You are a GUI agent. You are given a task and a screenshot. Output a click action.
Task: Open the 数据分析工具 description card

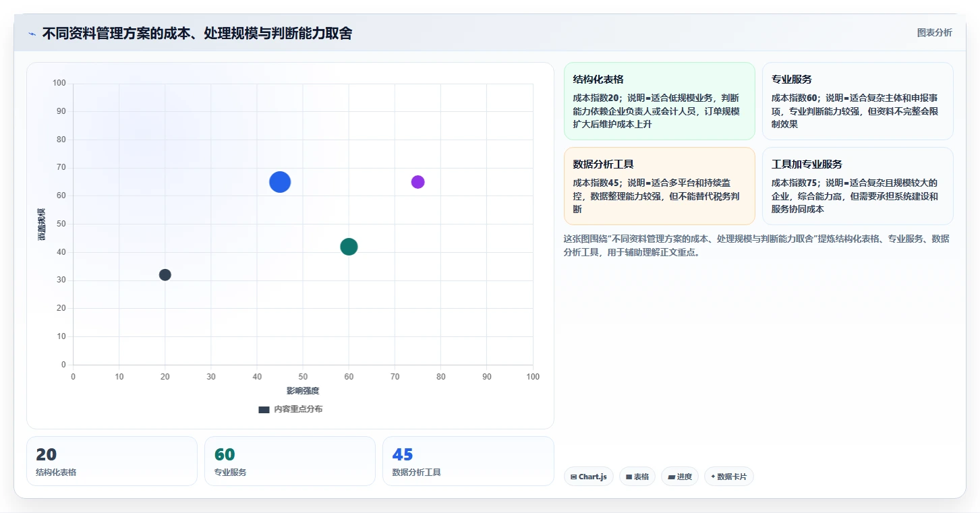pyautogui.click(x=659, y=186)
